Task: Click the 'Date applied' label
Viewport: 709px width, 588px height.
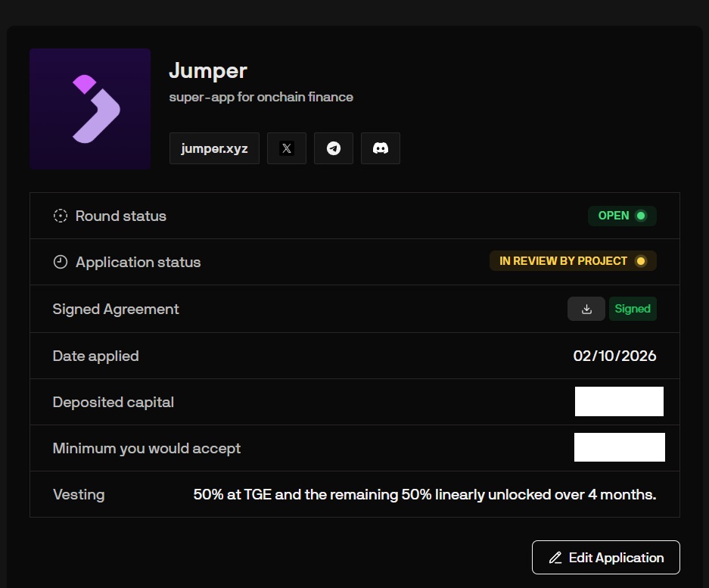Action: tap(96, 356)
